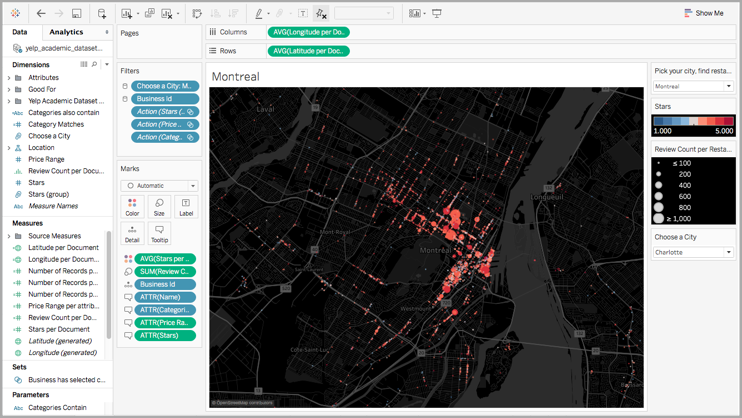
Task: Click the AVG(Longitude per Doc Columns pill
Action: [x=309, y=32]
